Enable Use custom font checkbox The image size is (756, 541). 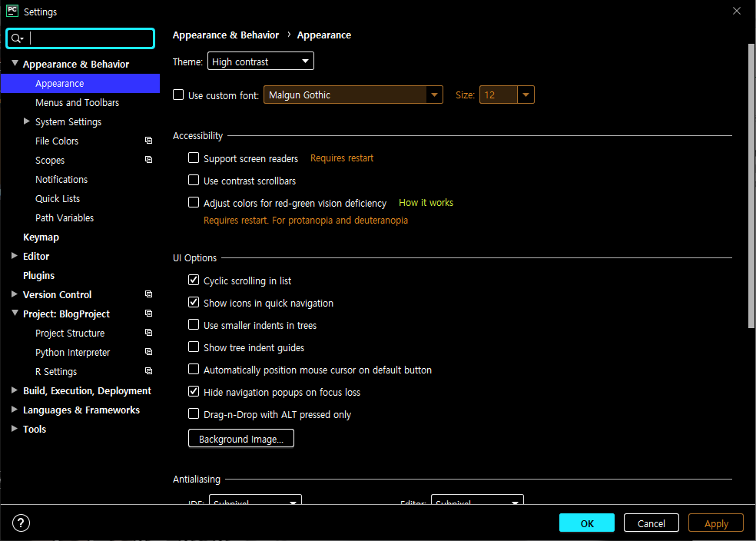178,95
